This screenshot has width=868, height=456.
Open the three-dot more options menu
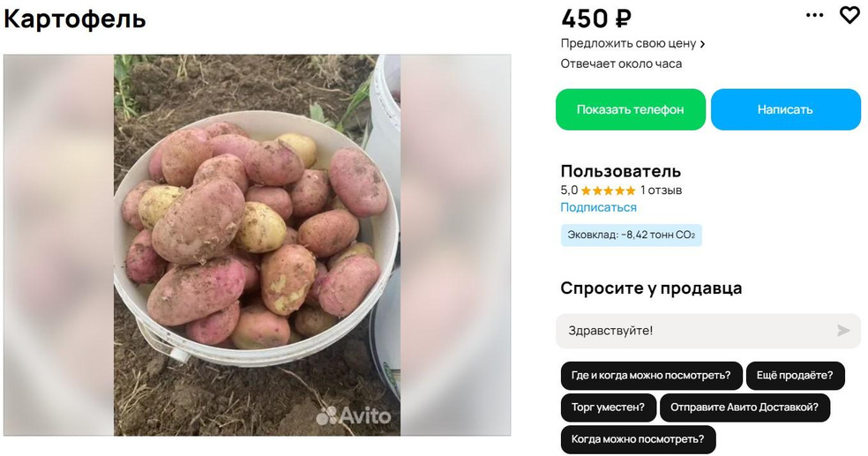tap(814, 16)
